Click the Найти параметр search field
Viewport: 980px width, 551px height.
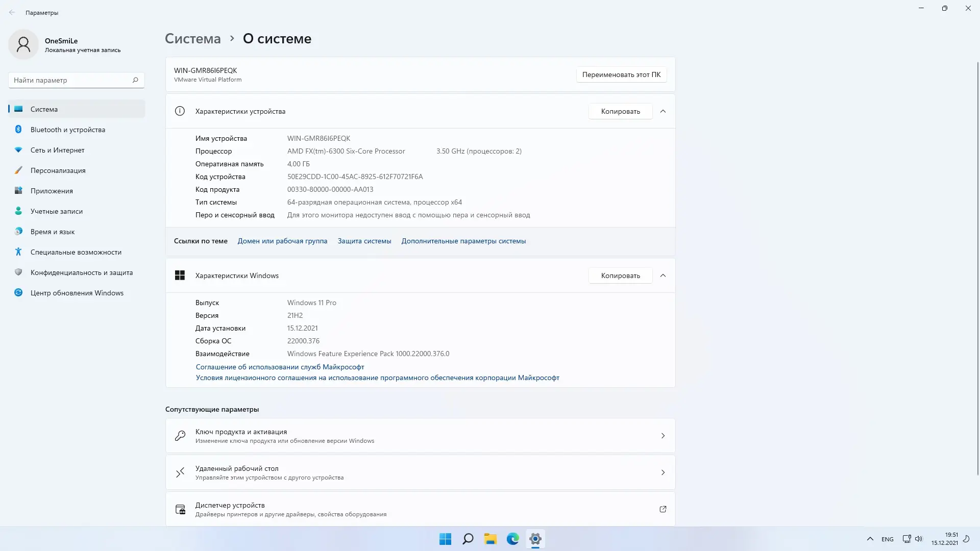pyautogui.click(x=71, y=80)
